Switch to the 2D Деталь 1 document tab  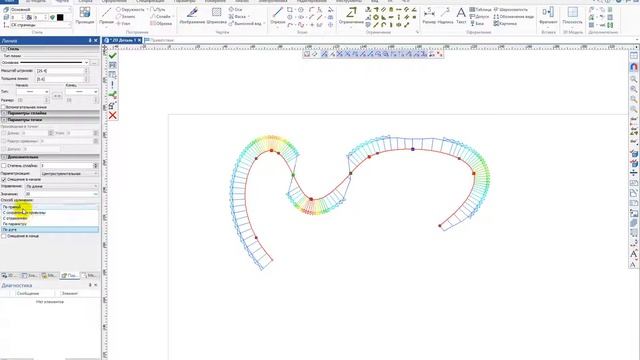coord(121,40)
